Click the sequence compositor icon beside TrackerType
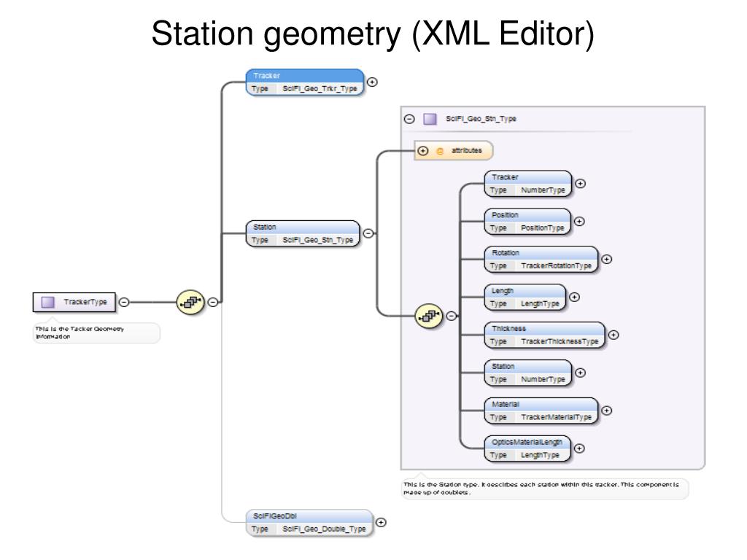This screenshot has width=747, height=560. point(190,301)
